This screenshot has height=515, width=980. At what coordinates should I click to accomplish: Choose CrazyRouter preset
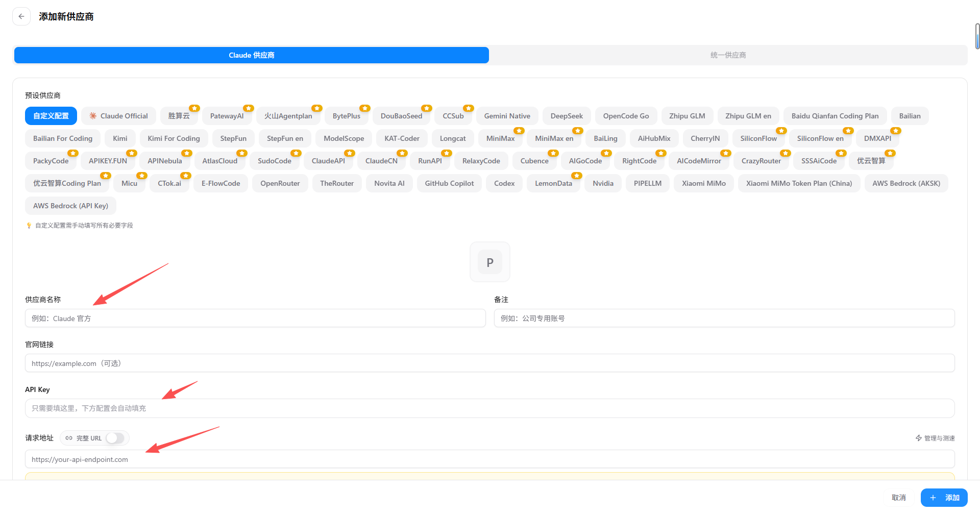762,161
